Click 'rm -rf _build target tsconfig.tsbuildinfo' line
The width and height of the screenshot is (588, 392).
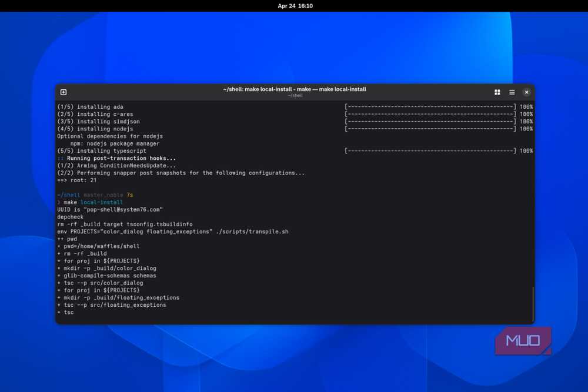[x=125, y=225]
